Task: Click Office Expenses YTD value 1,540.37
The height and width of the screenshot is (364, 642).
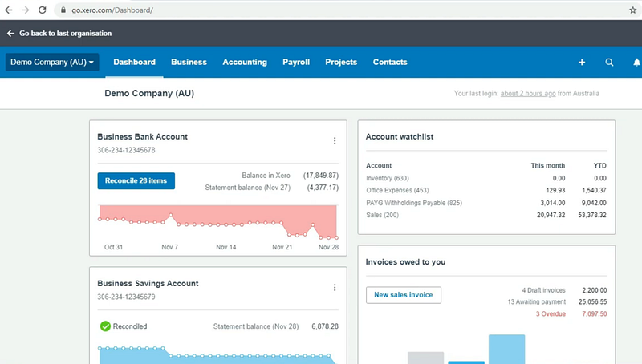Action: pos(594,190)
